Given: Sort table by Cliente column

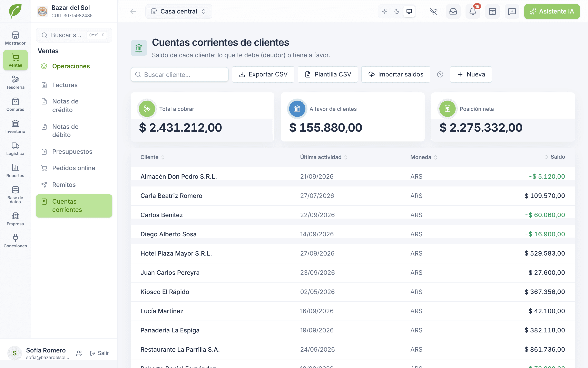Looking at the screenshot, I should (152, 157).
